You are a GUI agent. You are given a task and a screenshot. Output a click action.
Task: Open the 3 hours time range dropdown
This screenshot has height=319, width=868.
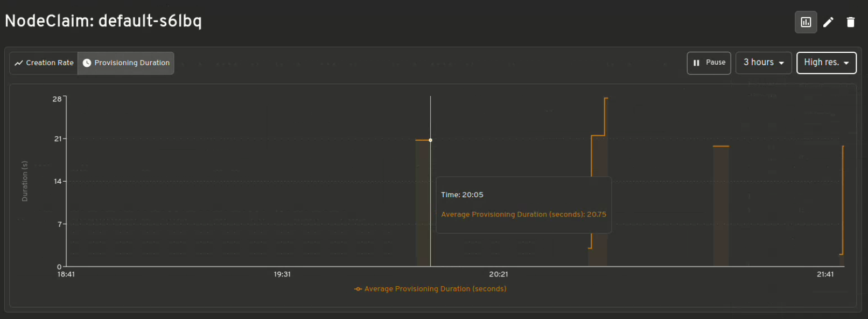pyautogui.click(x=763, y=63)
